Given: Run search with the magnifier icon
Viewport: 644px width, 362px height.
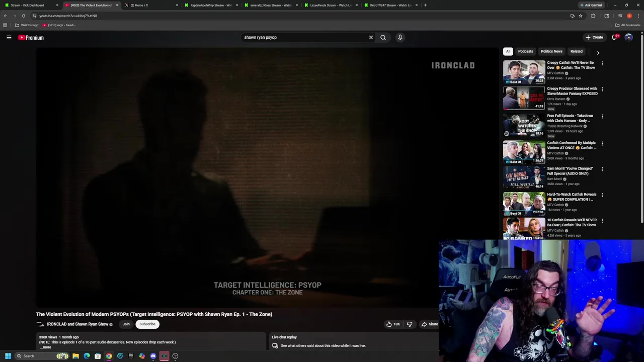Looking at the screenshot, I should pos(383,37).
